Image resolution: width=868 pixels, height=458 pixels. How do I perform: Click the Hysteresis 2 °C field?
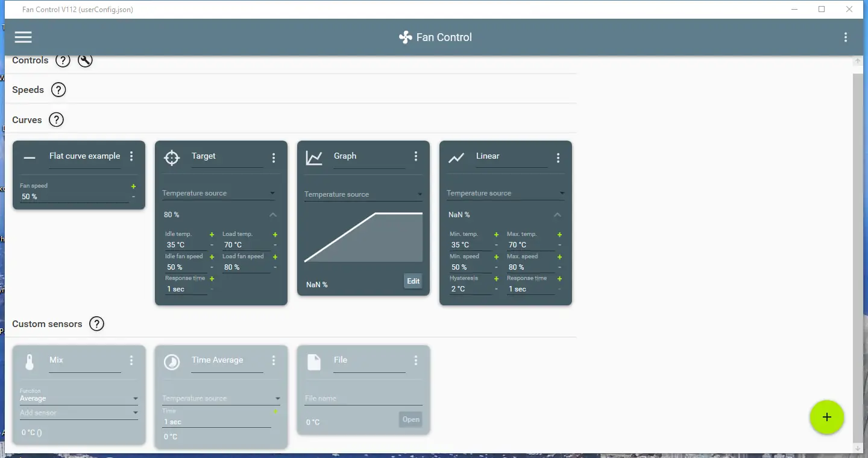470,289
